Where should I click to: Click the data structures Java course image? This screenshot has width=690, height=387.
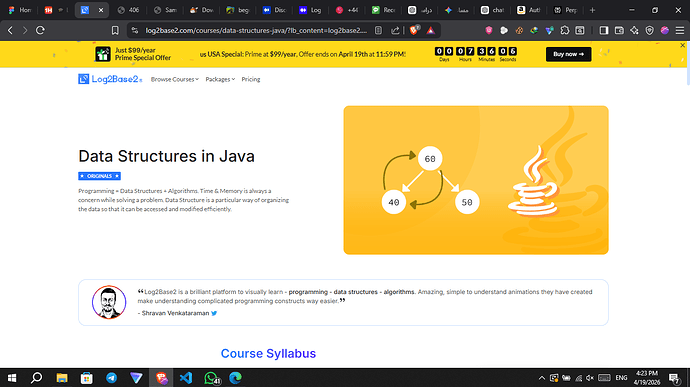click(476, 180)
